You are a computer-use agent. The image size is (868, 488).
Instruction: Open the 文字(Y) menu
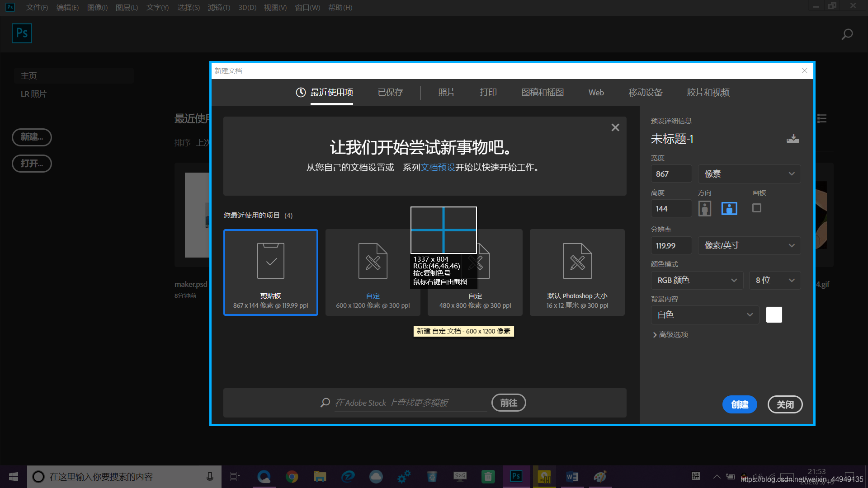click(157, 8)
